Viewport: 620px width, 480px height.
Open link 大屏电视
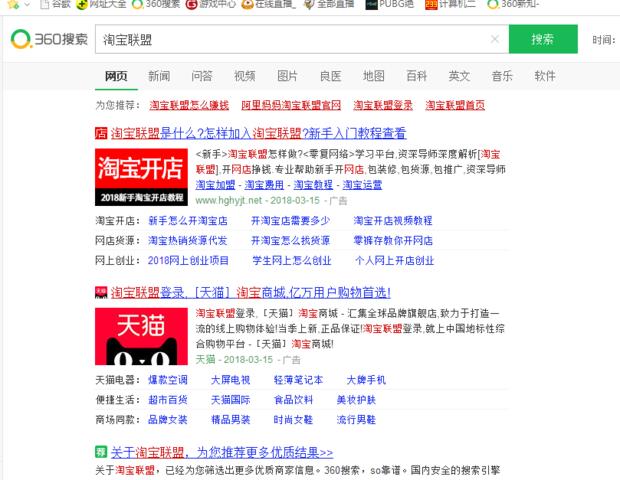coord(231,380)
